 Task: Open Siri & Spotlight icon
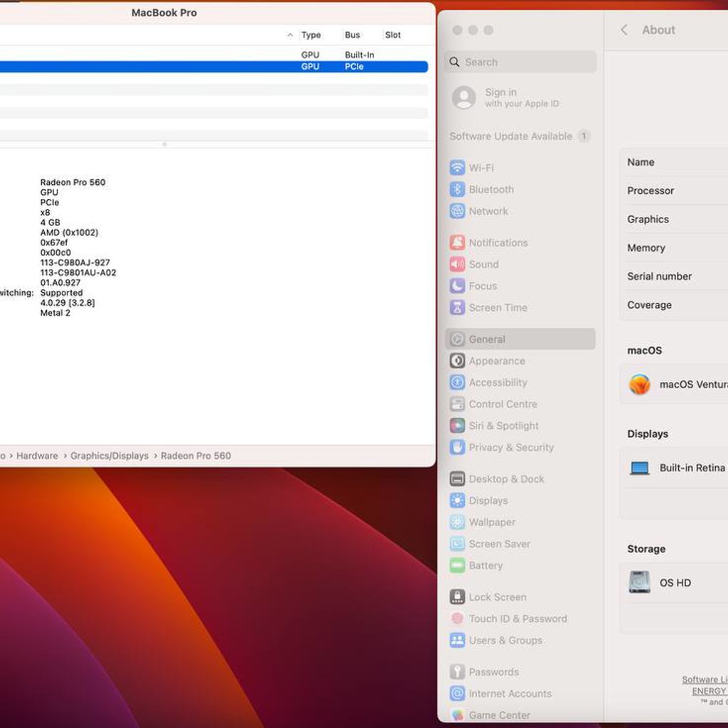pyautogui.click(x=457, y=425)
